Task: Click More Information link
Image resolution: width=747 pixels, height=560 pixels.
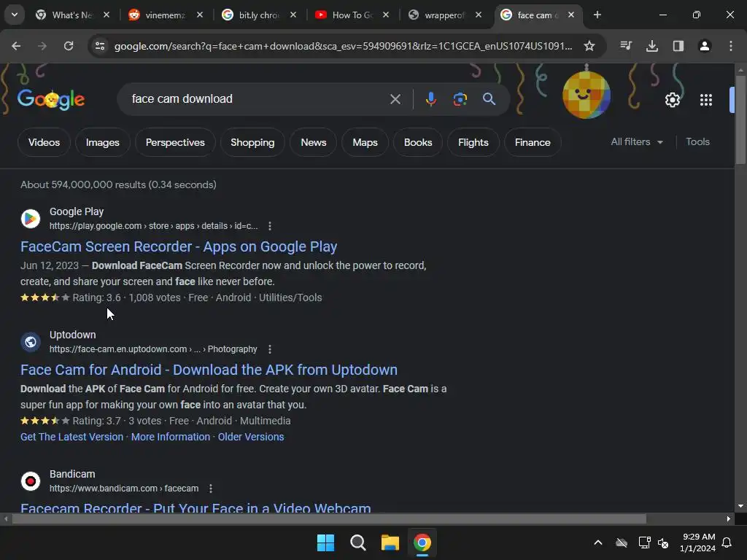Action: point(171,437)
